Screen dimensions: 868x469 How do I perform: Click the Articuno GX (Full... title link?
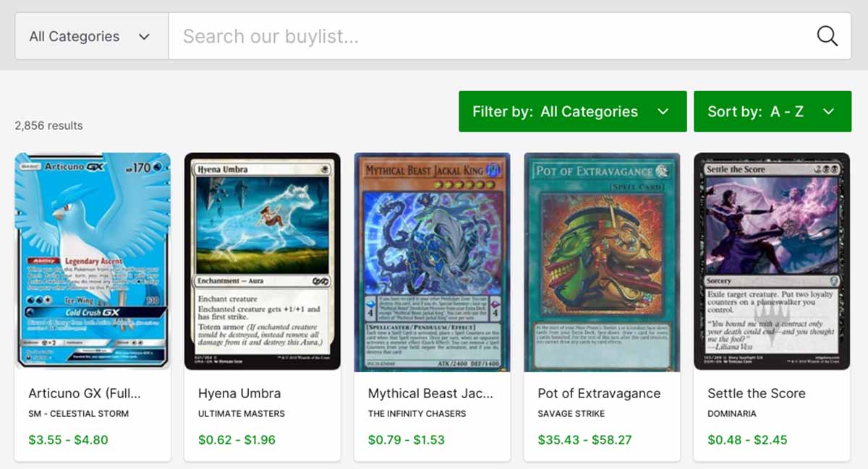85,394
